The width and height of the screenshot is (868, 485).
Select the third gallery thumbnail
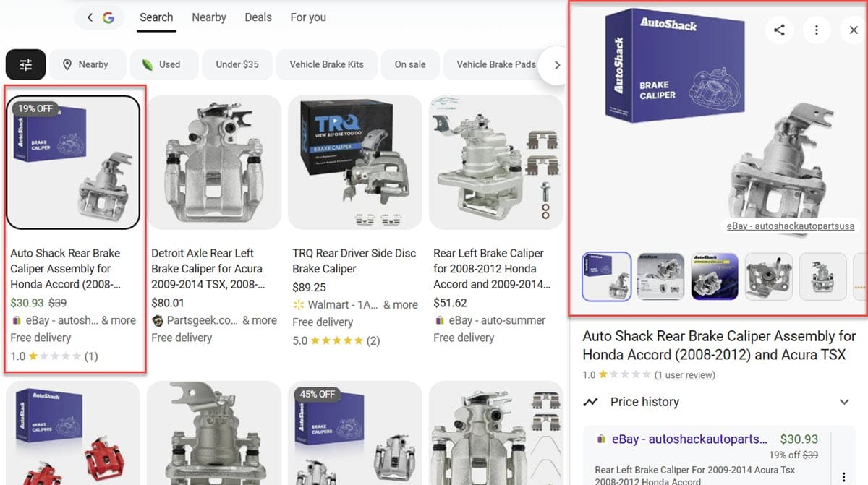pyautogui.click(x=715, y=276)
